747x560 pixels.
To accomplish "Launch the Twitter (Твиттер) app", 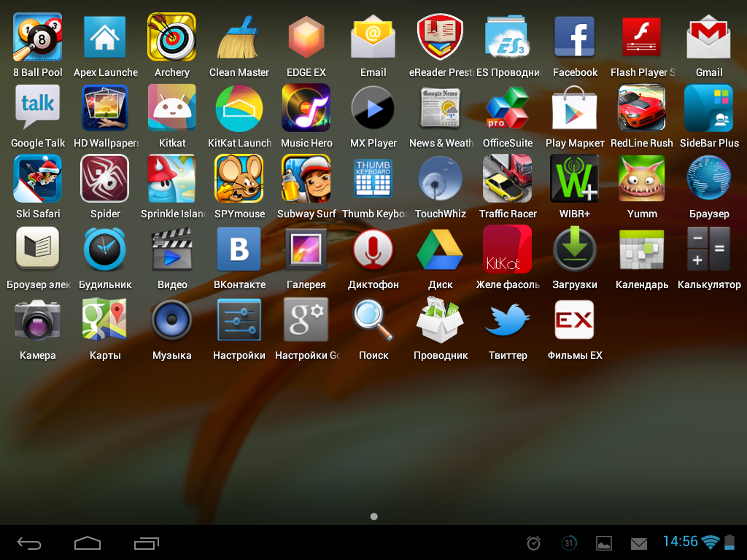I will pos(508,320).
